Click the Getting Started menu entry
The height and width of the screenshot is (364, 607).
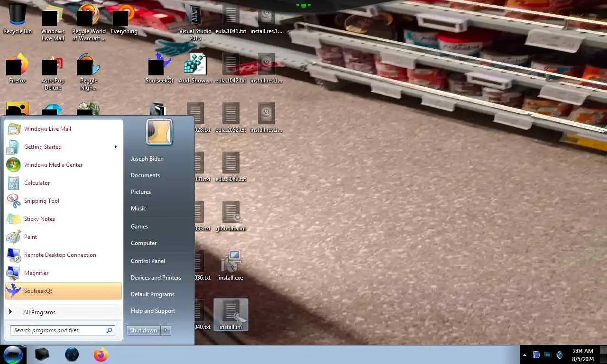click(x=64, y=147)
